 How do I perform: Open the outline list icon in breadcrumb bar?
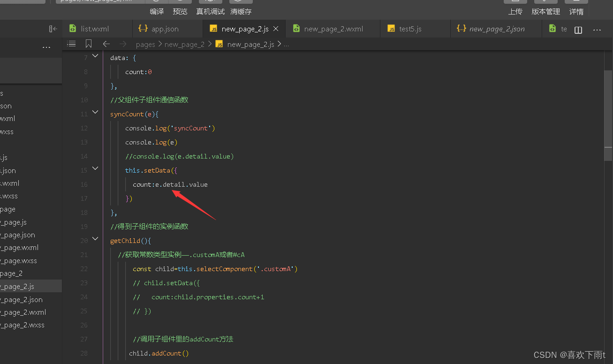[71, 44]
